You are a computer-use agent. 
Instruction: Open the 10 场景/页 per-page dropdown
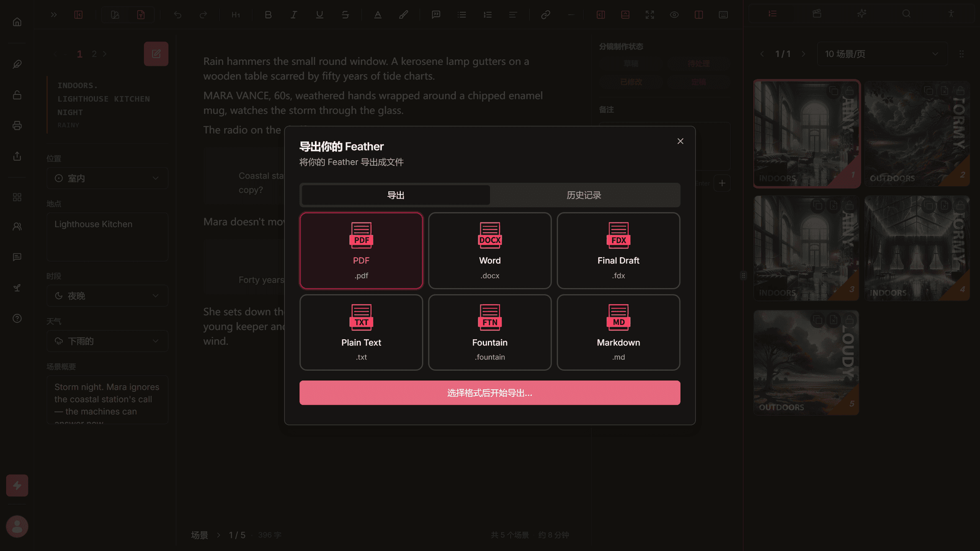(883, 54)
